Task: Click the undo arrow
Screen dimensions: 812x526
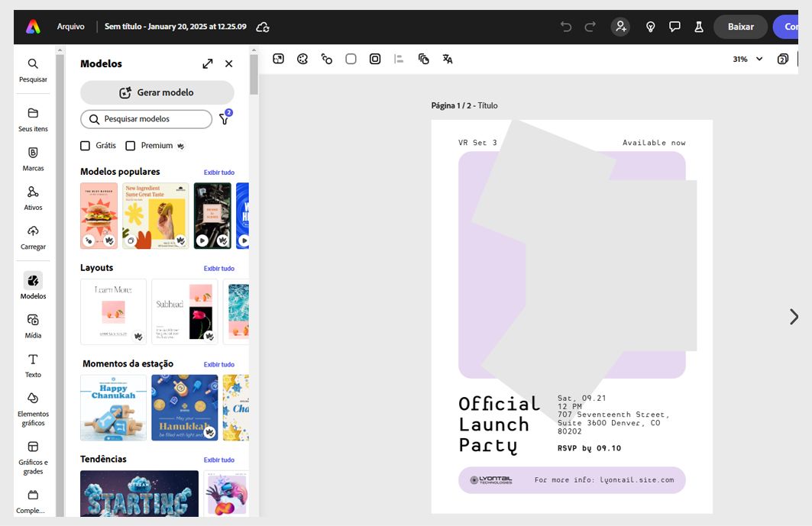Action: click(x=565, y=26)
